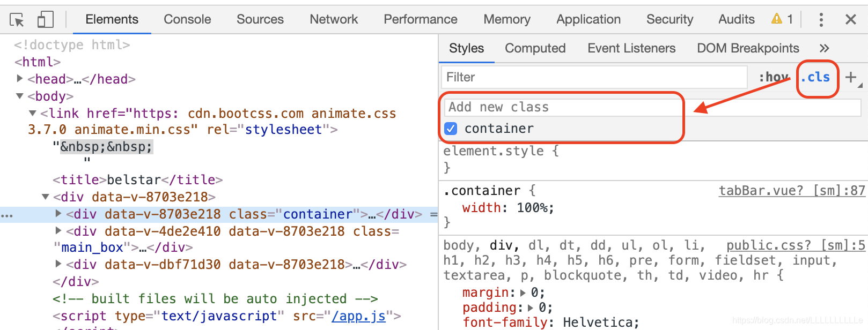Click the element.style rule text

494,151
